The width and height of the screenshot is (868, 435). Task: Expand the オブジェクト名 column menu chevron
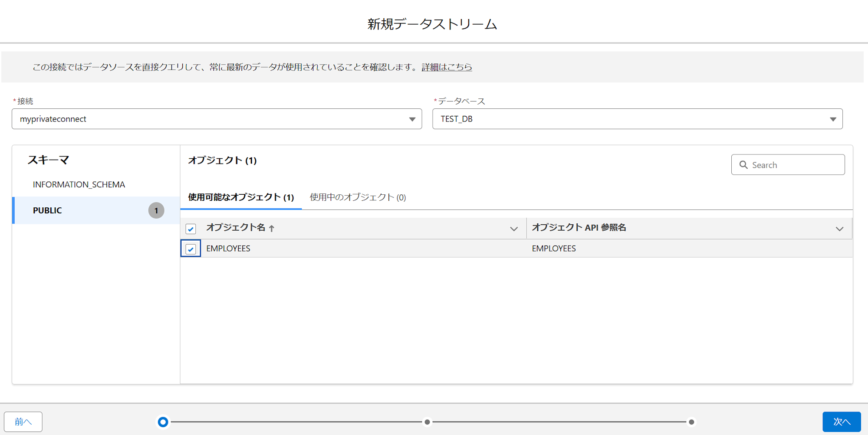pos(514,229)
